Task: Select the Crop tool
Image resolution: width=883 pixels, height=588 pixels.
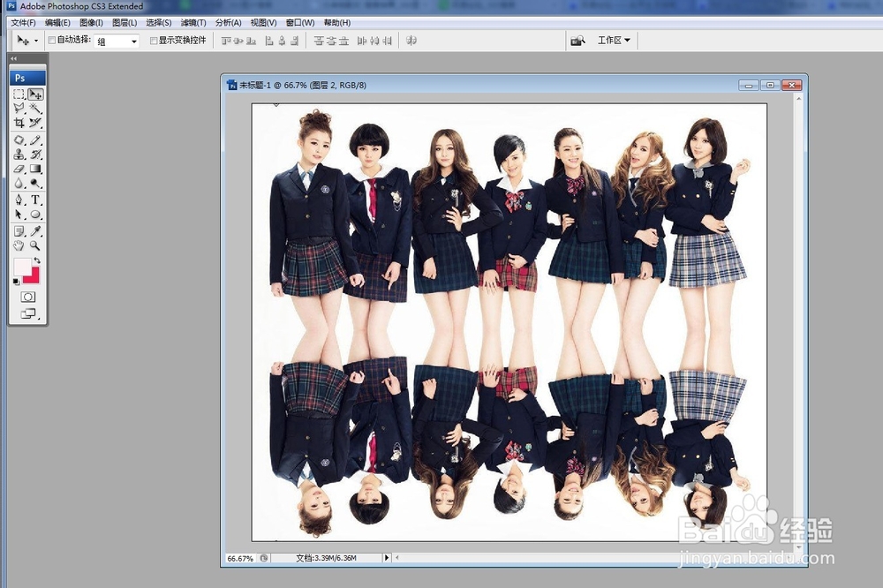Action: coord(19,122)
